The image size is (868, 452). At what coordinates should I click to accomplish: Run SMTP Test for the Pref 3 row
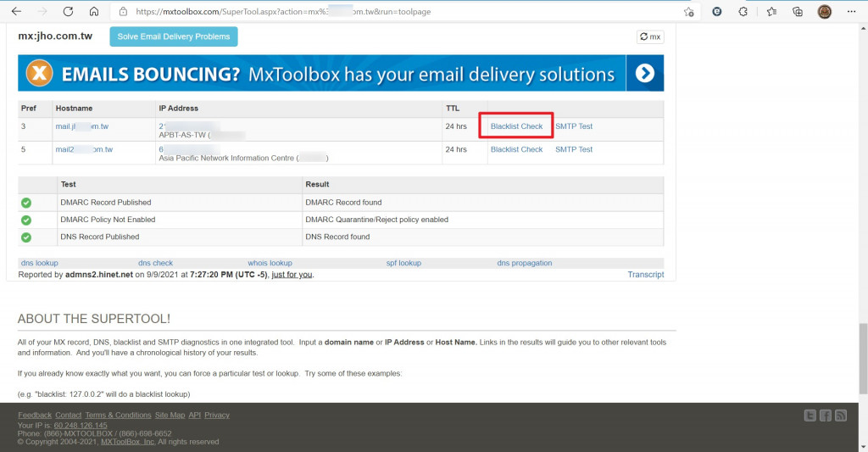point(574,126)
